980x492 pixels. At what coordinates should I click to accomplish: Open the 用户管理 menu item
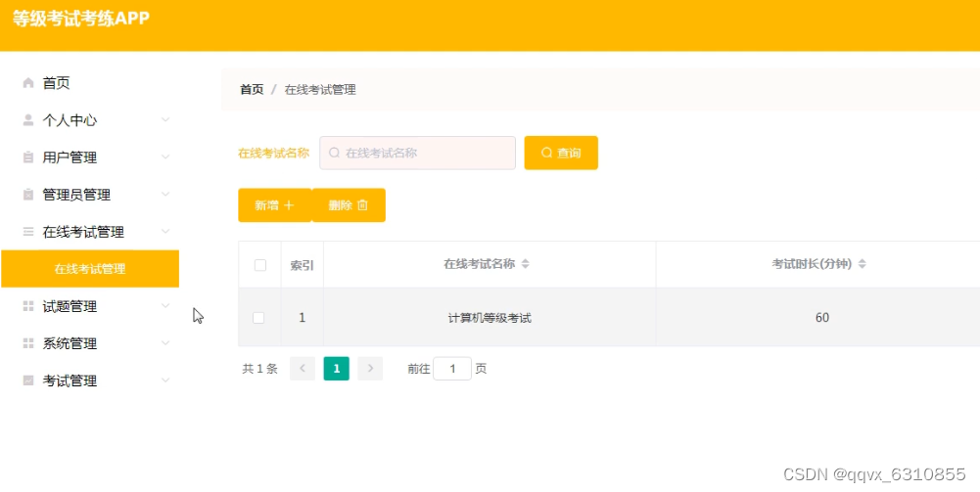click(90, 157)
